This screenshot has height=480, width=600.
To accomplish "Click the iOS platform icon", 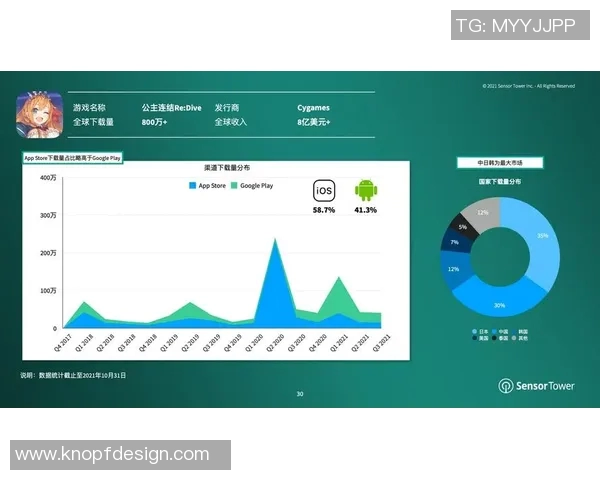I will 324,191.
